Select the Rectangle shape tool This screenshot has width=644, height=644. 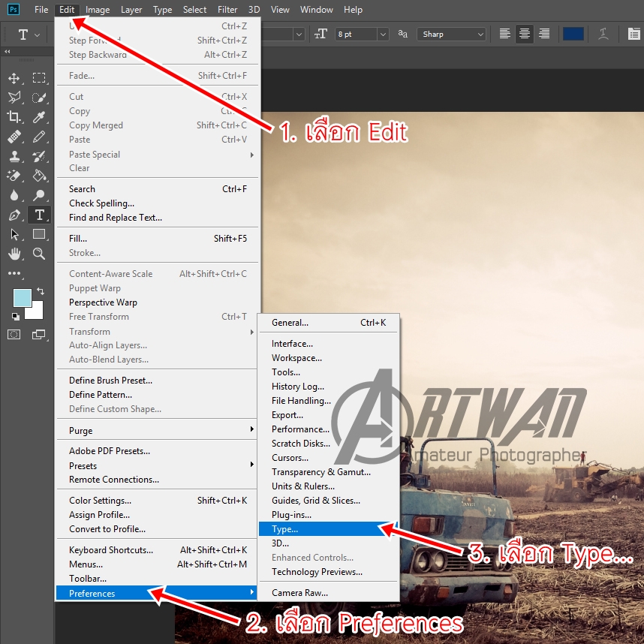(39, 234)
